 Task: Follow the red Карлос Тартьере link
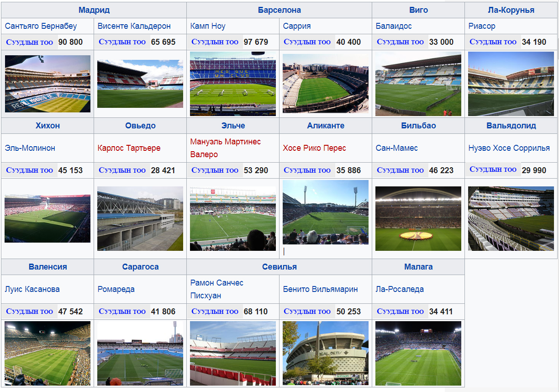click(x=129, y=148)
